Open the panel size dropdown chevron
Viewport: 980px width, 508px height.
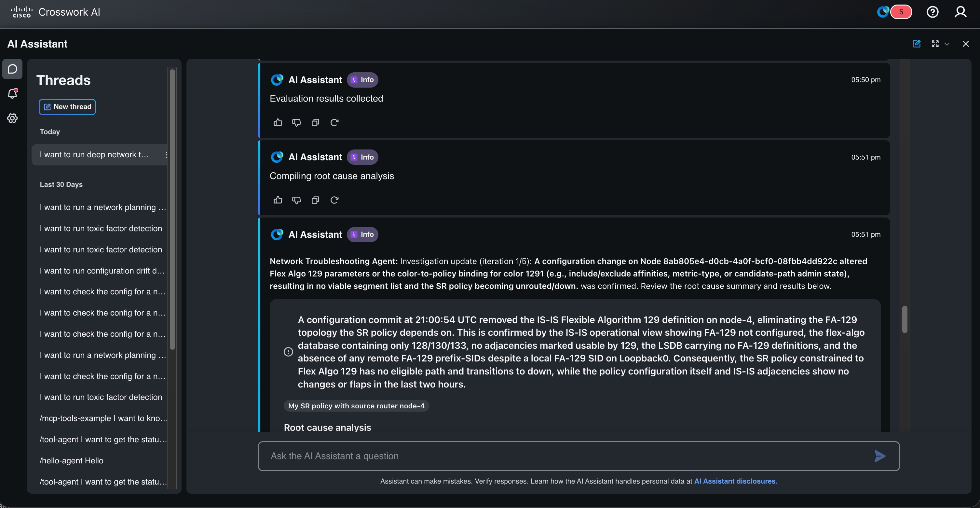pos(947,44)
